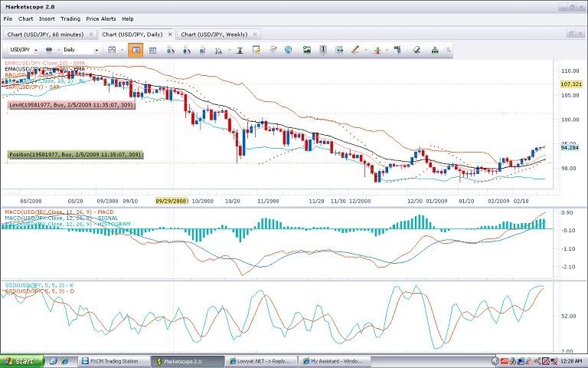Screen dimensions: 588x368
Task: Select the pencil line drawing tool
Action: point(354,50)
